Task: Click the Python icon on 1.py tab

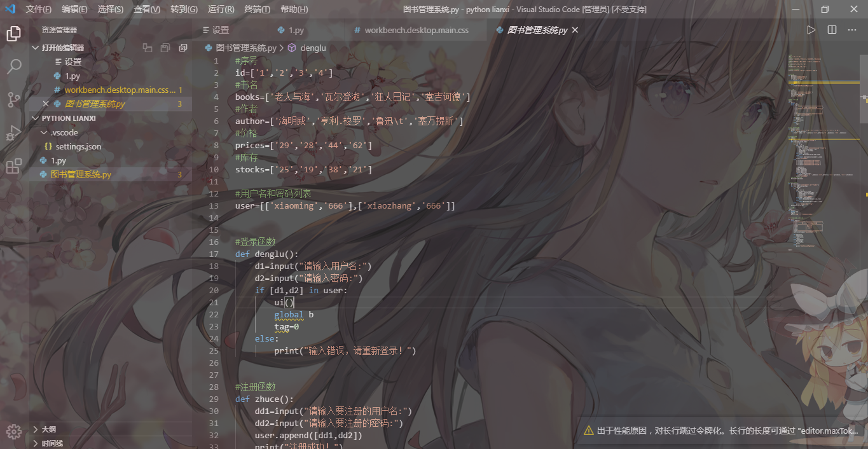Action: point(281,30)
